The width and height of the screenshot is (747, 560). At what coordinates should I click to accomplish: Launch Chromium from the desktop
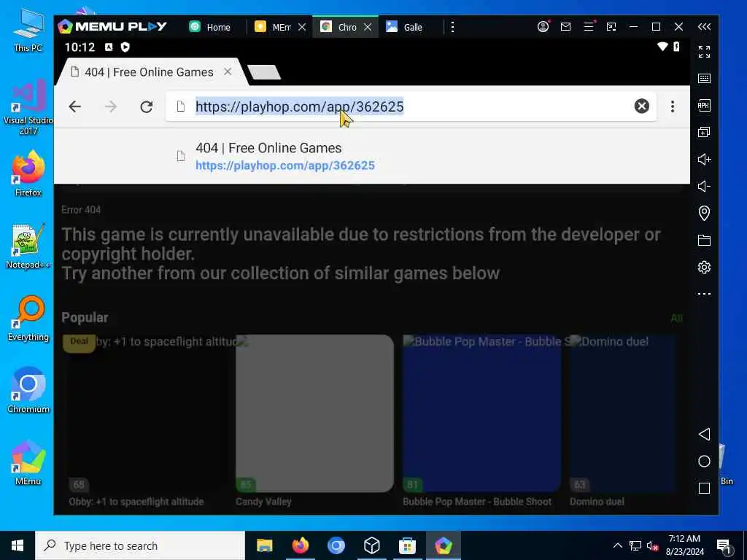pyautogui.click(x=28, y=391)
